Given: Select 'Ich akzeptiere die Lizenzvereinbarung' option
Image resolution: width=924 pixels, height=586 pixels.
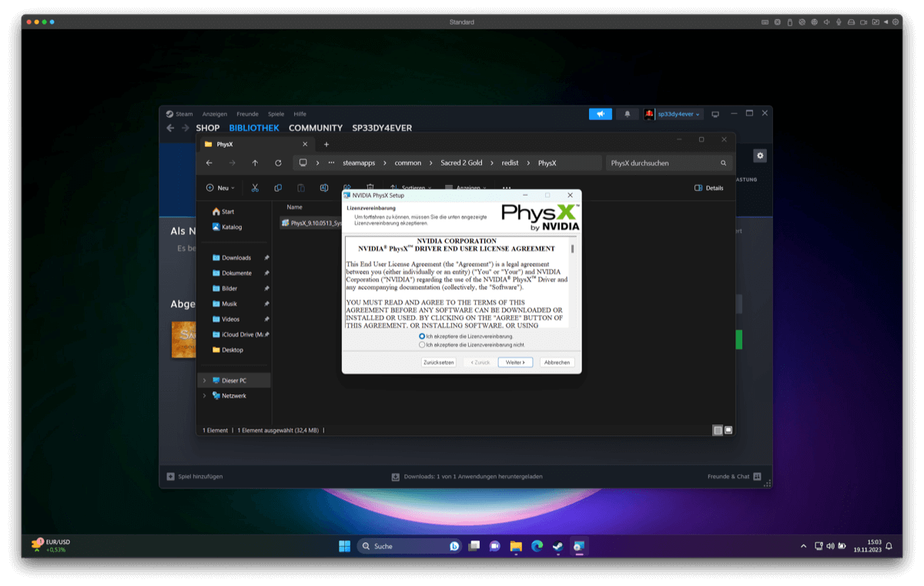Looking at the screenshot, I should coord(422,337).
